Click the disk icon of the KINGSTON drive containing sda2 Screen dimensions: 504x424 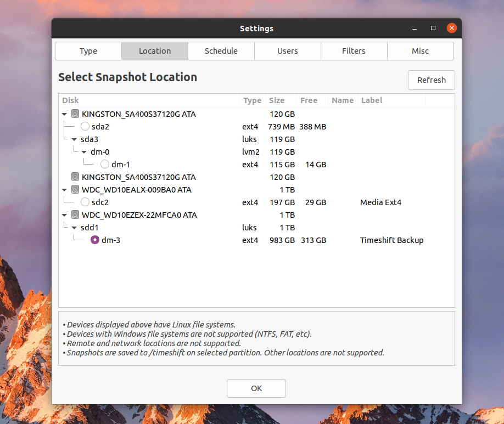pos(75,114)
